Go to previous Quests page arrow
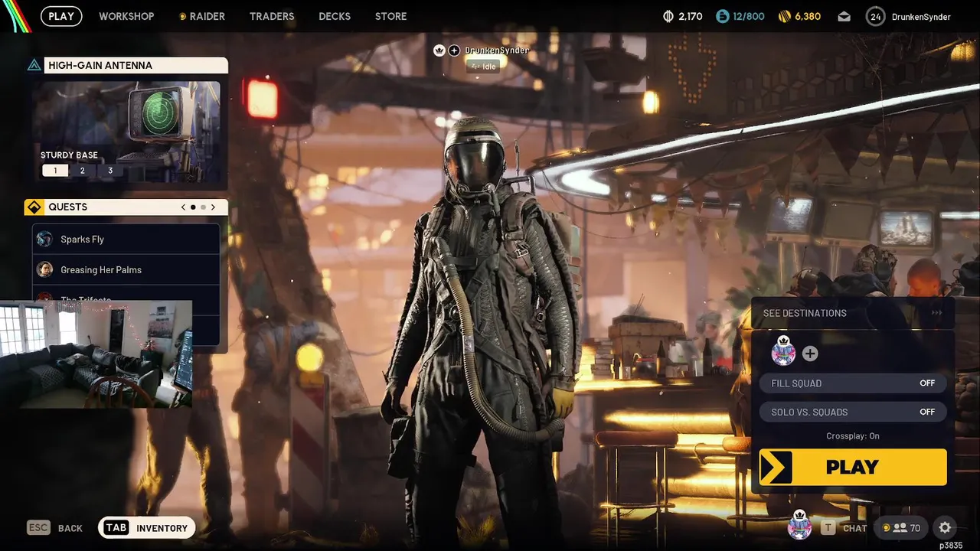980x551 pixels. pos(183,207)
